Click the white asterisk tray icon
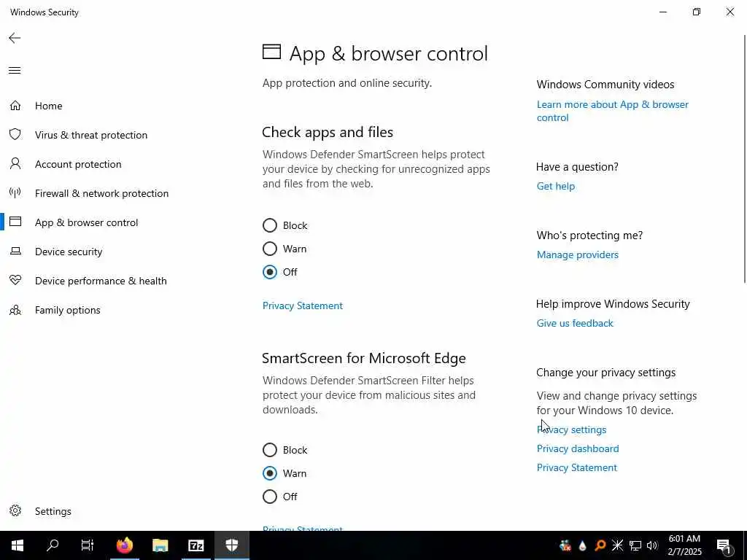The image size is (747, 560). click(x=617, y=545)
